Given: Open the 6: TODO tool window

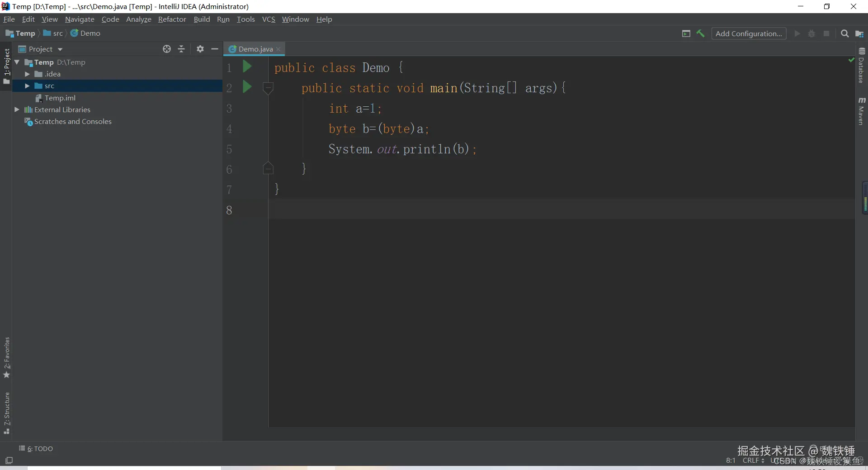Looking at the screenshot, I should 36,448.
